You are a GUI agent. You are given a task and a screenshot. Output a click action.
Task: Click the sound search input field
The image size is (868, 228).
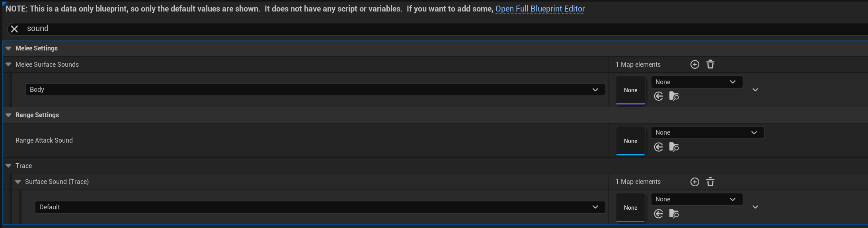click(398, 29)
